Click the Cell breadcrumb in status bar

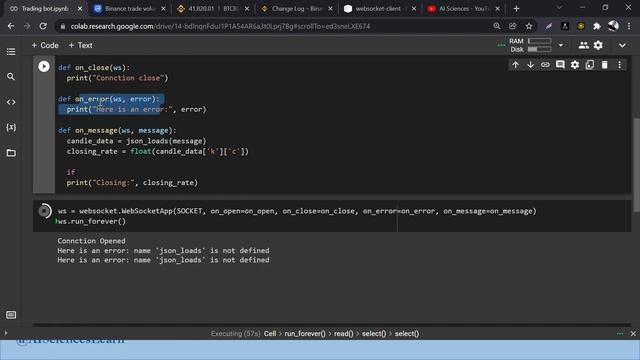(x=270, y=334)
